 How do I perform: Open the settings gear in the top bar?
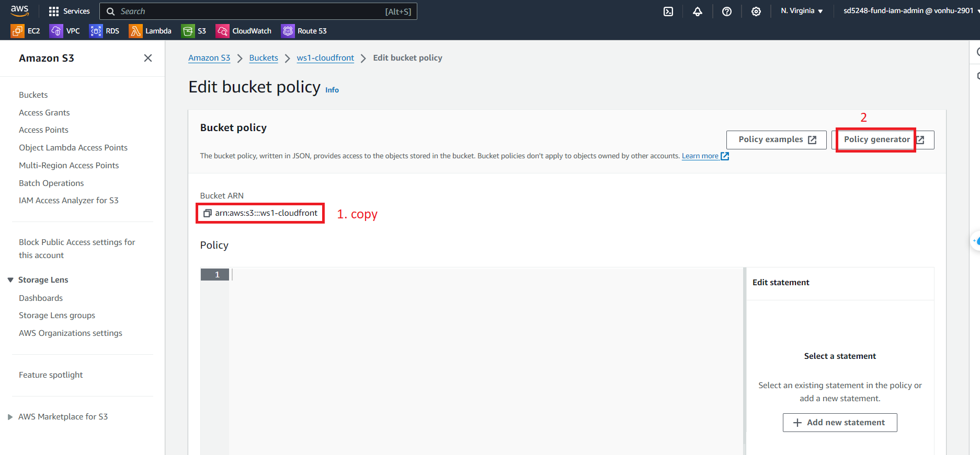click(756, 11)
